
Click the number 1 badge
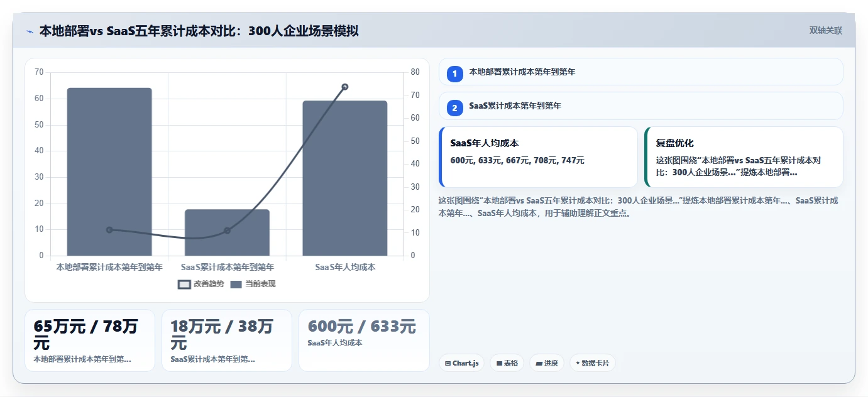click(x=454, y=74)
